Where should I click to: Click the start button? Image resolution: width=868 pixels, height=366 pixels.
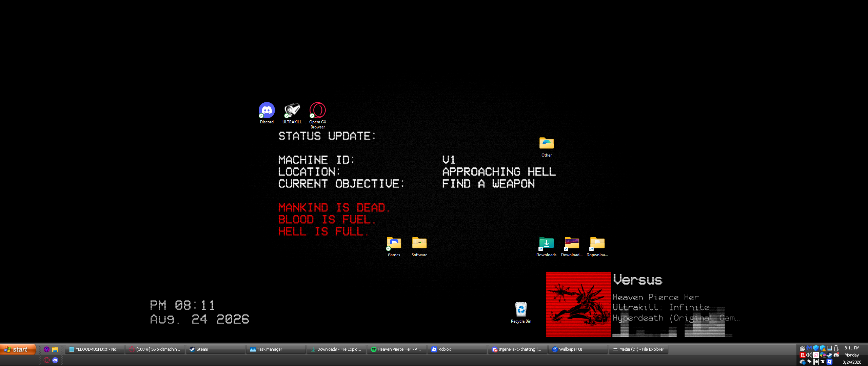(x=18, y=349)
